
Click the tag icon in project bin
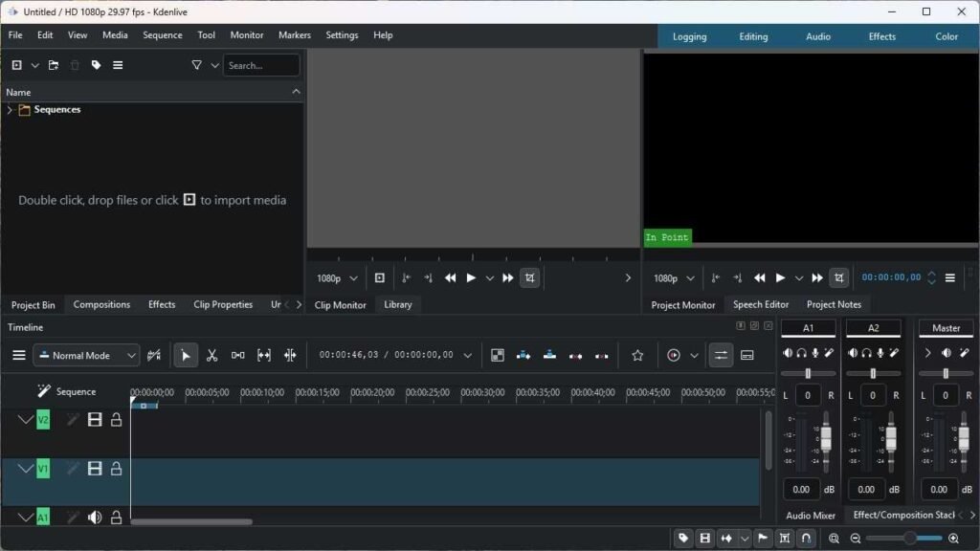96,65
